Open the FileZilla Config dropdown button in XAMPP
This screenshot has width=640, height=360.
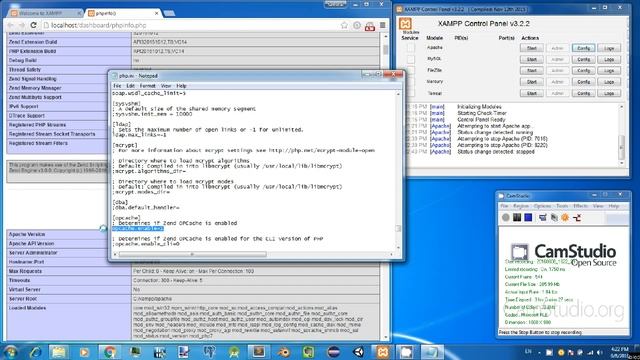pyautogui.click(x=583, y=71)
